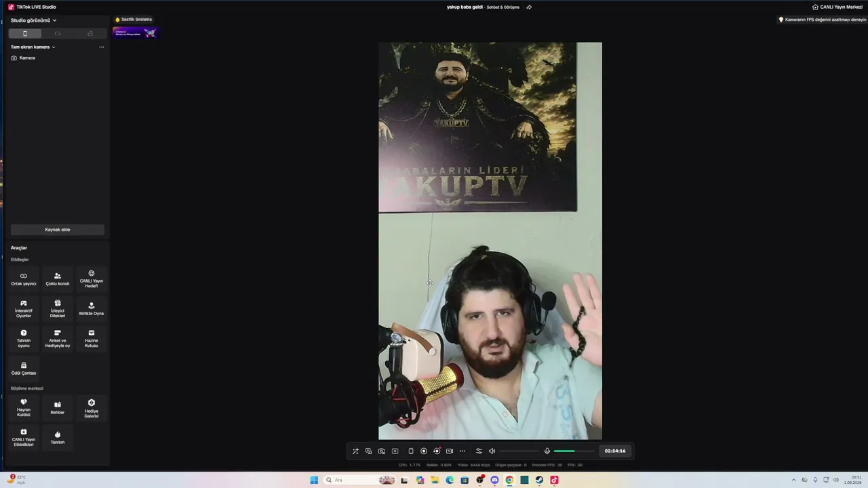This screenshot has height=488, width=868.
Task: Open the audio mixer settings sliders icon
Action: point(479,451)
